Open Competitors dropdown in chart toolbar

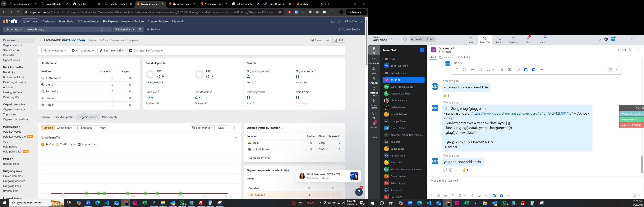click(x=66, y=128)
